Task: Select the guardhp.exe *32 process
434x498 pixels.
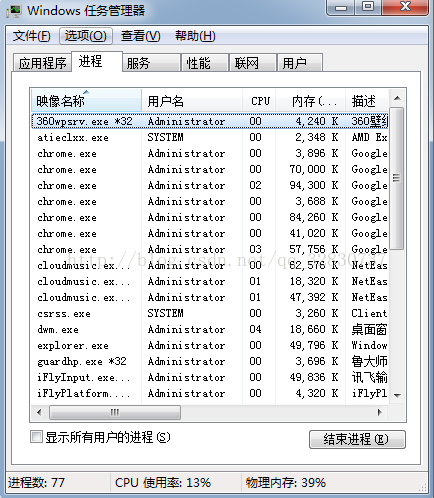Action: [210, 361]
